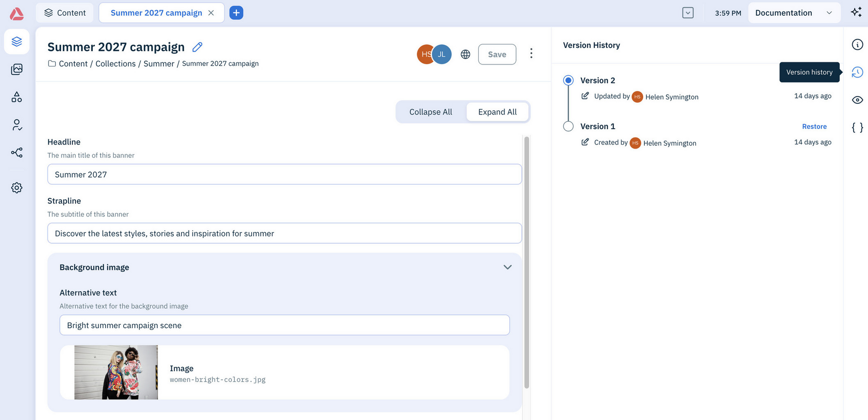
Task: Collapse the Background image section chevron
Action: 507,267
